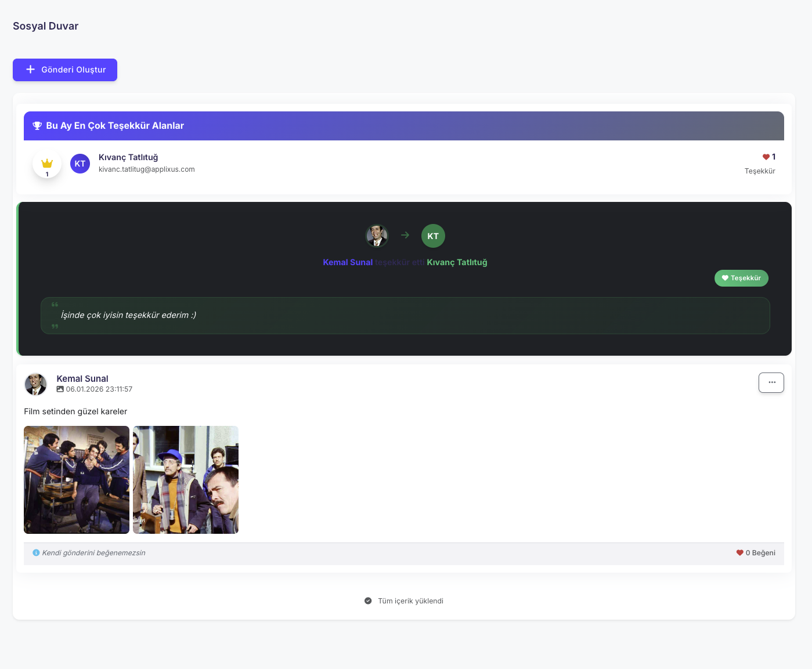The image size is (812, 669).
Task: Click the info icon beside like notice
Action: coord(36,553)
